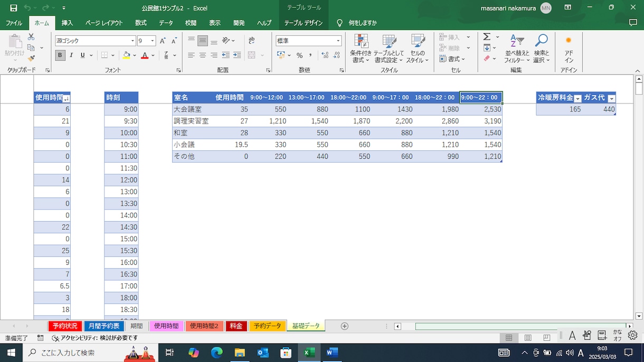
Task: Open the 挿入 ribbon tab
Action: tap(67, 23)
